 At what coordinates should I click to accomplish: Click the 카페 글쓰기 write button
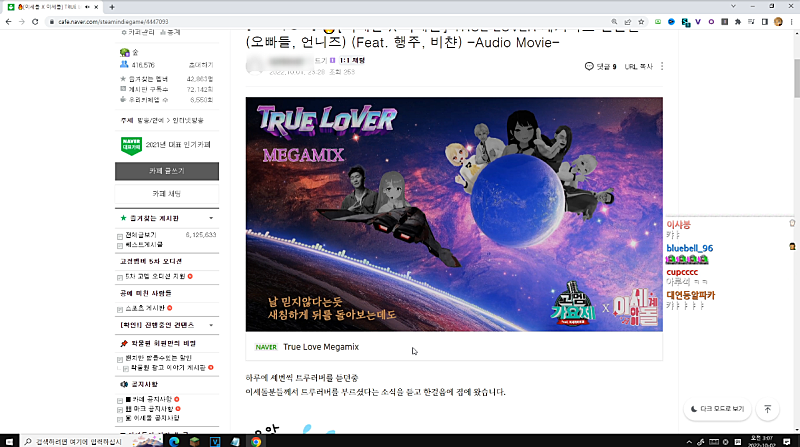167,171
